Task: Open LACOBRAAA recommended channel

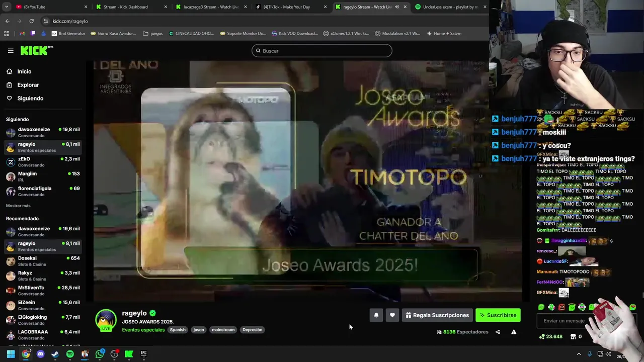Action: 43,335
